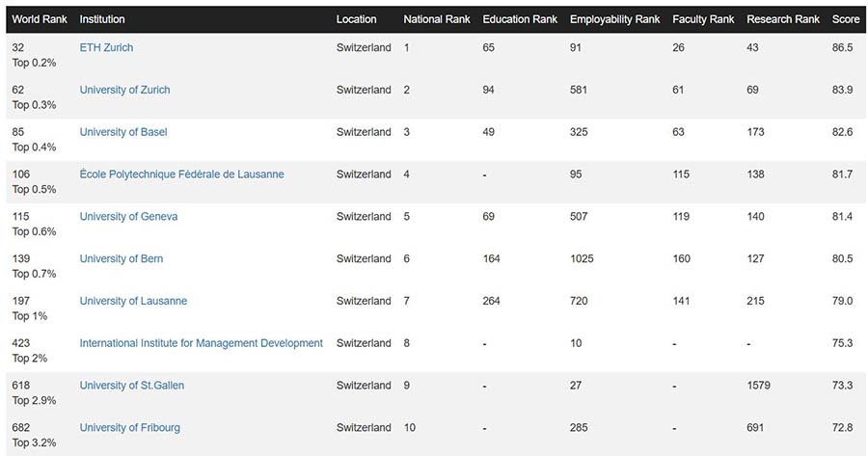Screen dimensions: 868x456
Task: Sort by National Rank column header
Action: [436, 19]
